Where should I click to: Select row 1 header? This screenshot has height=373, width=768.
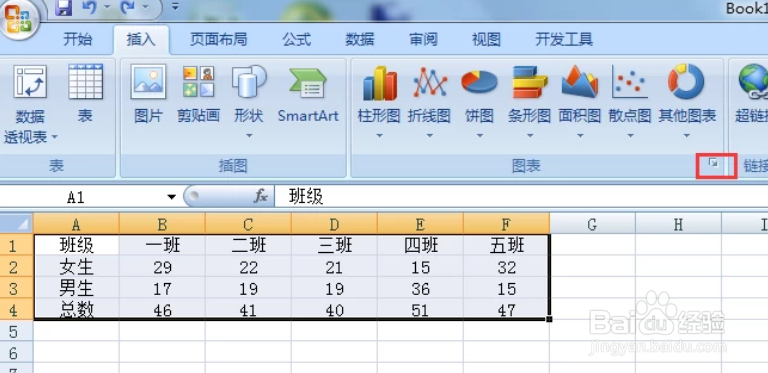[x=17, y=245]
